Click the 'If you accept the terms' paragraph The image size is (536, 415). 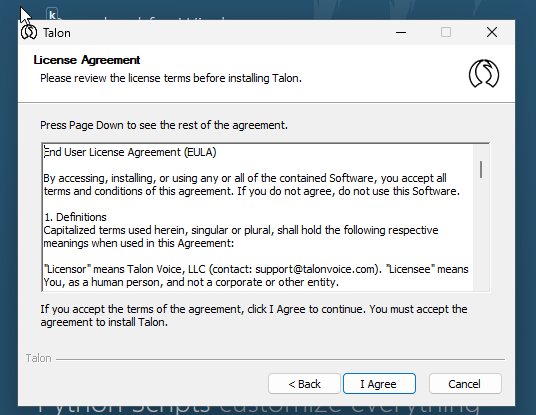(x=254, y=316)
